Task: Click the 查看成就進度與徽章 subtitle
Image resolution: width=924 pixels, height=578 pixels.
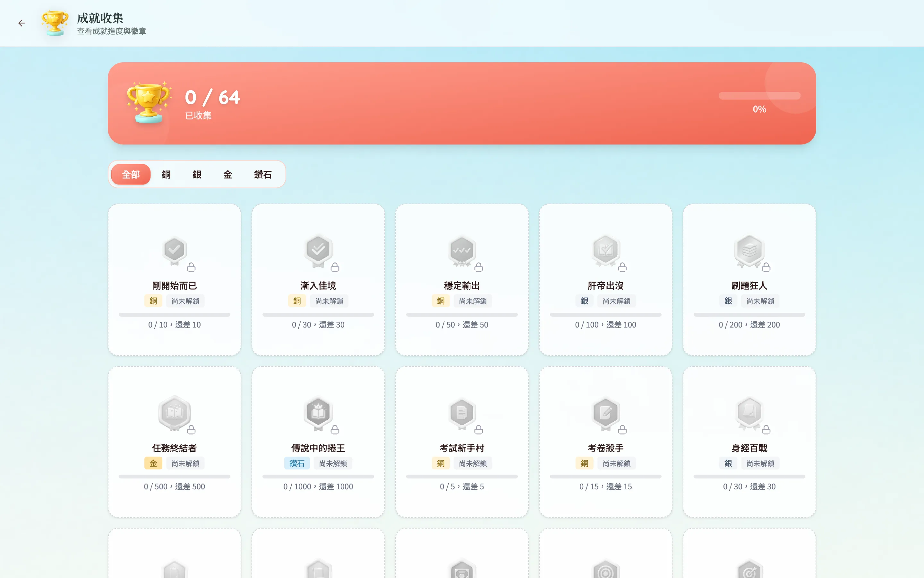Action: (x=112, y=31)
